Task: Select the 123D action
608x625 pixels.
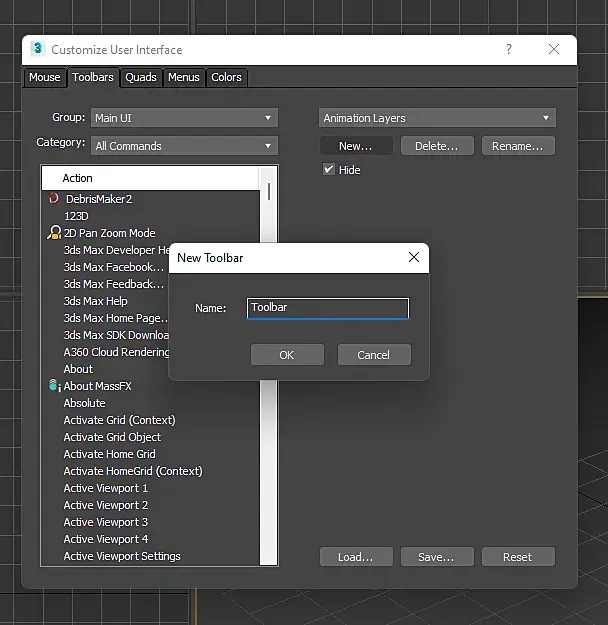Action: tap(77, 216)
